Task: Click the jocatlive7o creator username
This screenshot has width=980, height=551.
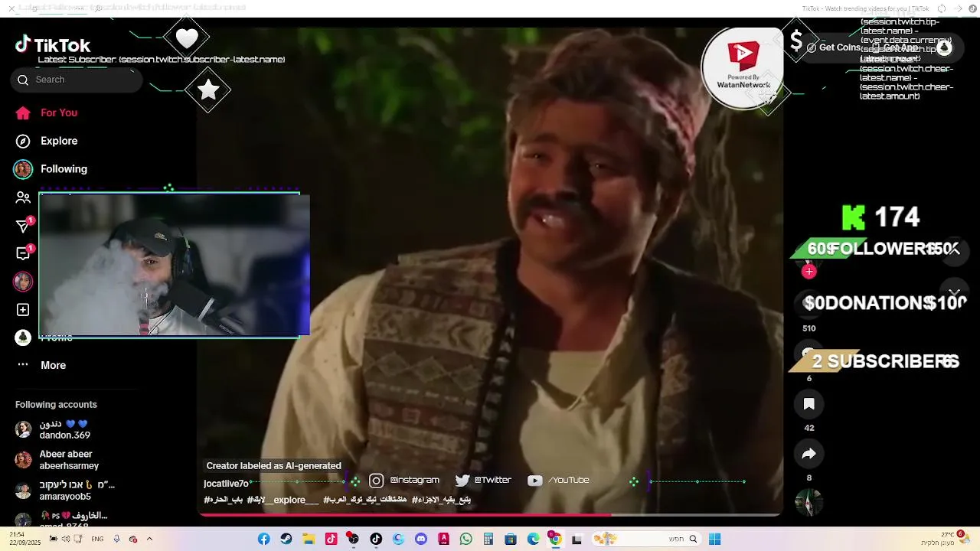Action: coord(226,484)
